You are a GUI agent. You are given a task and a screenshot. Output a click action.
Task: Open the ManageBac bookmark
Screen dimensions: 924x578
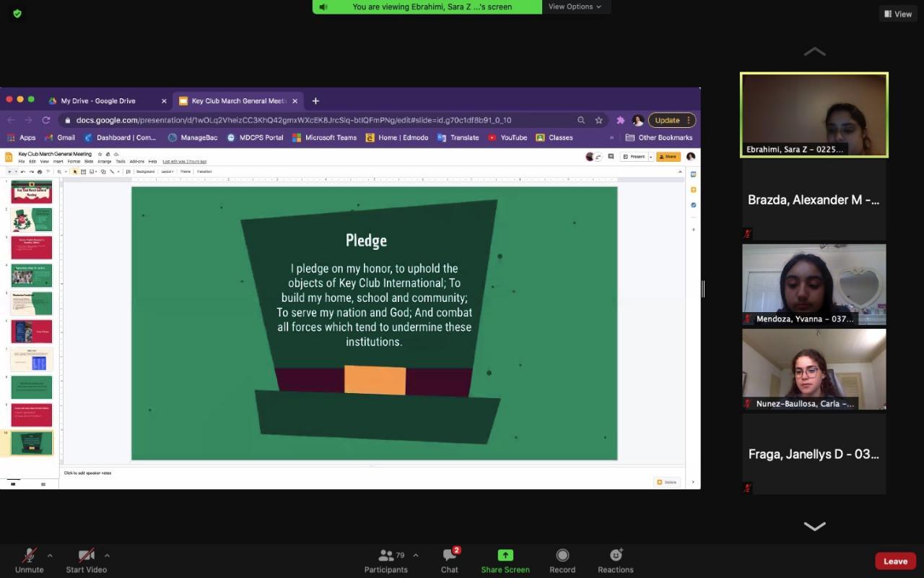pos(193,137)
